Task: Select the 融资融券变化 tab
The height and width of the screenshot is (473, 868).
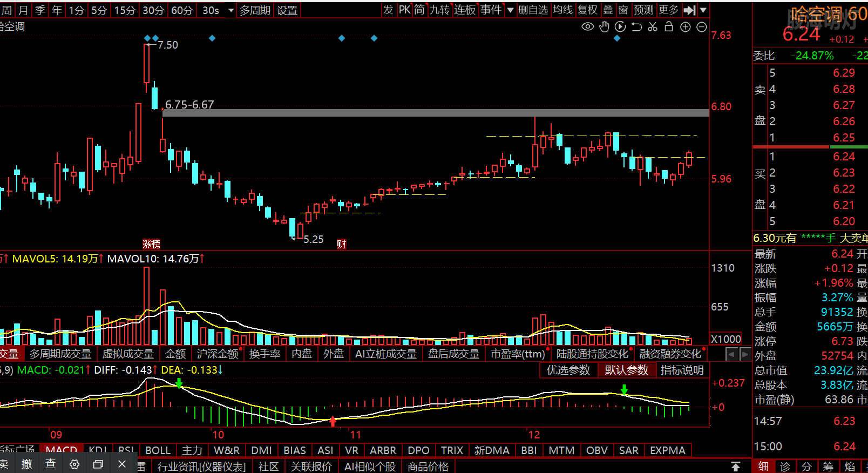Action: coord(670,354)
